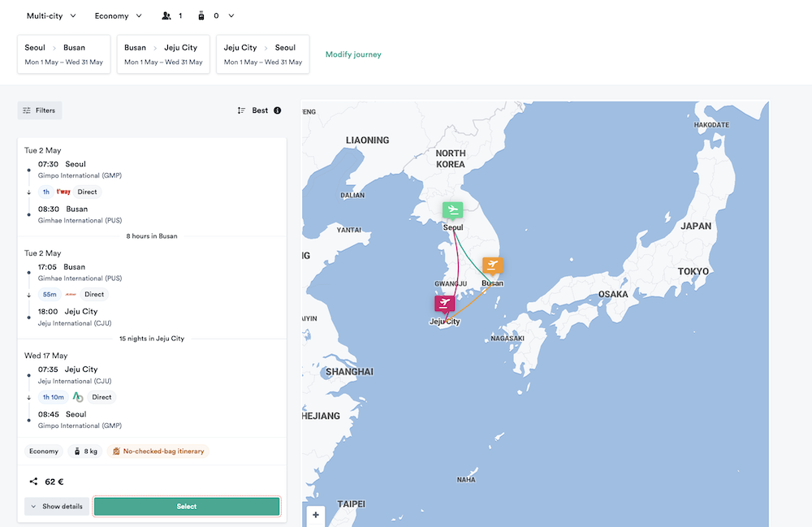Image resolution: width=812 pixels, height=527 pixels.
Task: Select the Seoul to Busan leg
Action: coord(64,54)
